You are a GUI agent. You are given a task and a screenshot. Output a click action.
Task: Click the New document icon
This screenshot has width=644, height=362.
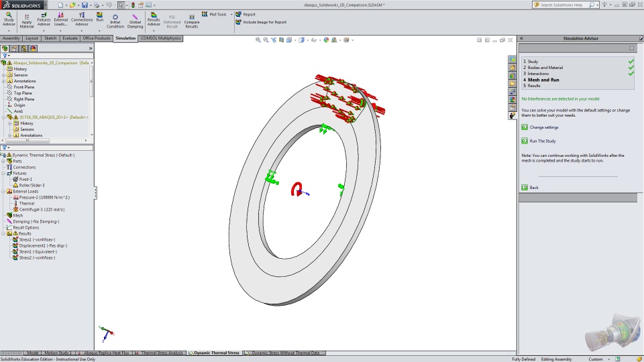tap(60, 5)
